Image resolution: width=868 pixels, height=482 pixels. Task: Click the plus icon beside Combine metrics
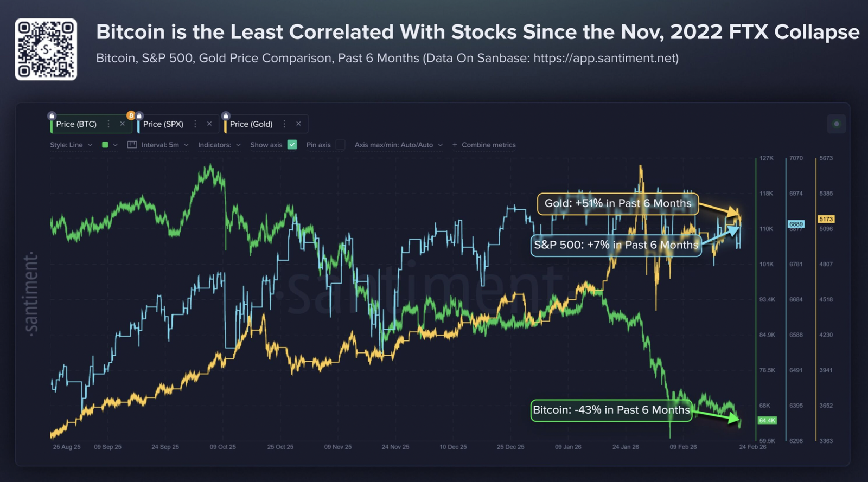click(455, 145)
